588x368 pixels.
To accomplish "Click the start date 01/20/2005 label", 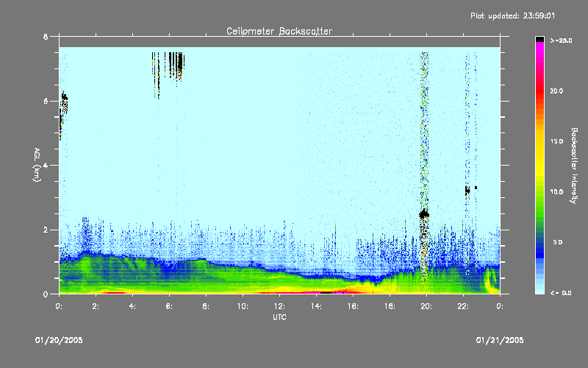I will tap(59, 340).
